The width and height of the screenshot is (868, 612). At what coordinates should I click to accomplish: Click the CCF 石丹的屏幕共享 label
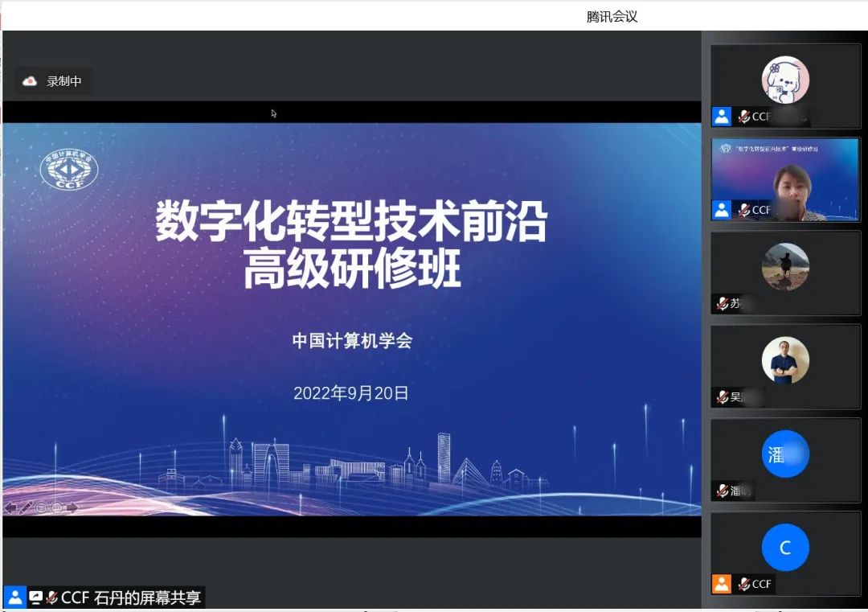[x=125, y=597]
